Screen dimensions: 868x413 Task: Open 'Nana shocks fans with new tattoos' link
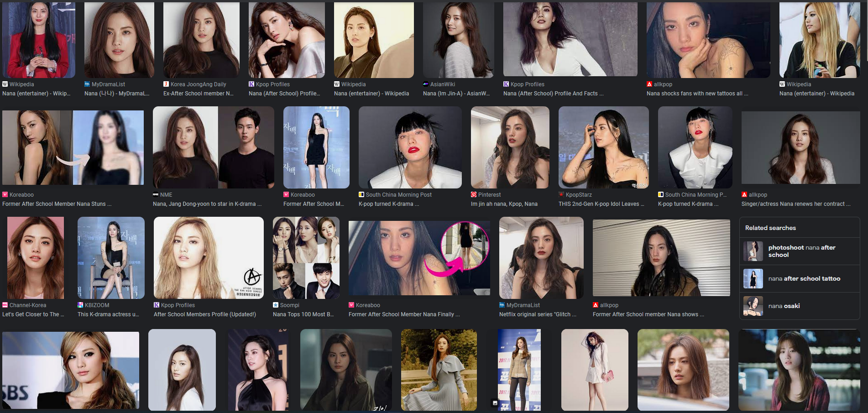coord(697,94)
